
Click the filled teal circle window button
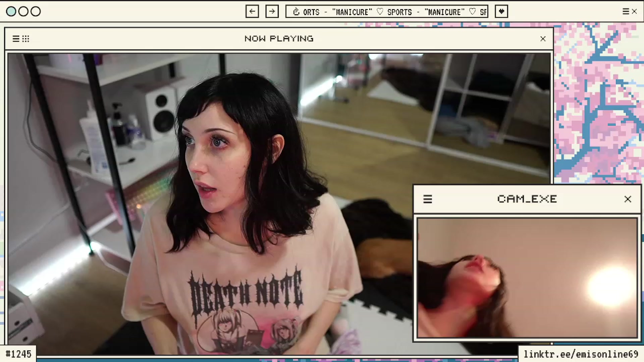point(11,11)
